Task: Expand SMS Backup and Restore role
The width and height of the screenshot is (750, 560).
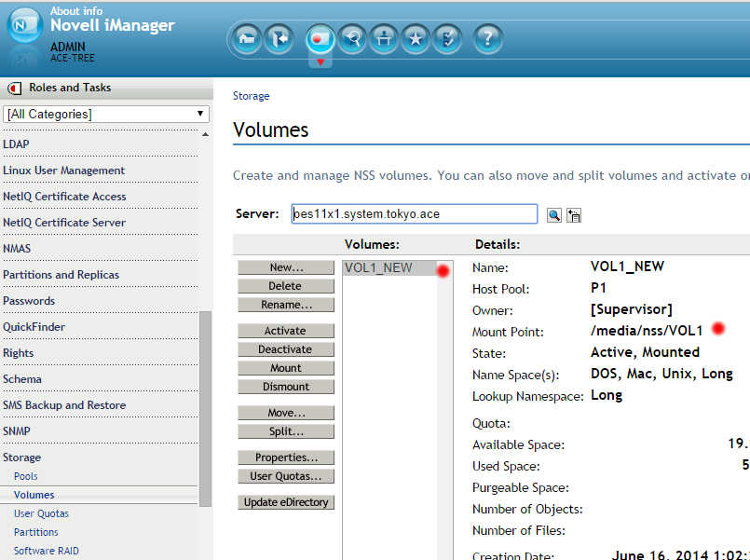Action: tap(64, 405)
